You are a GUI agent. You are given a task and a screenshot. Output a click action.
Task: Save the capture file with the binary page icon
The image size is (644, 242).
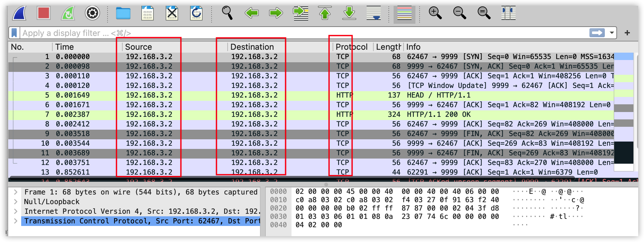(x=148, y=13)
